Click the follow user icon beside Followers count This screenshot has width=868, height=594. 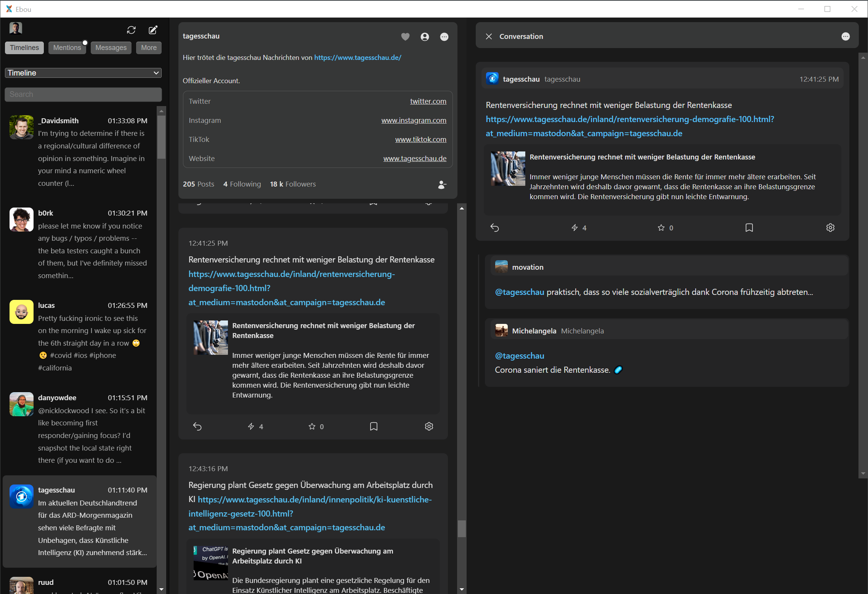click(442, 185)
